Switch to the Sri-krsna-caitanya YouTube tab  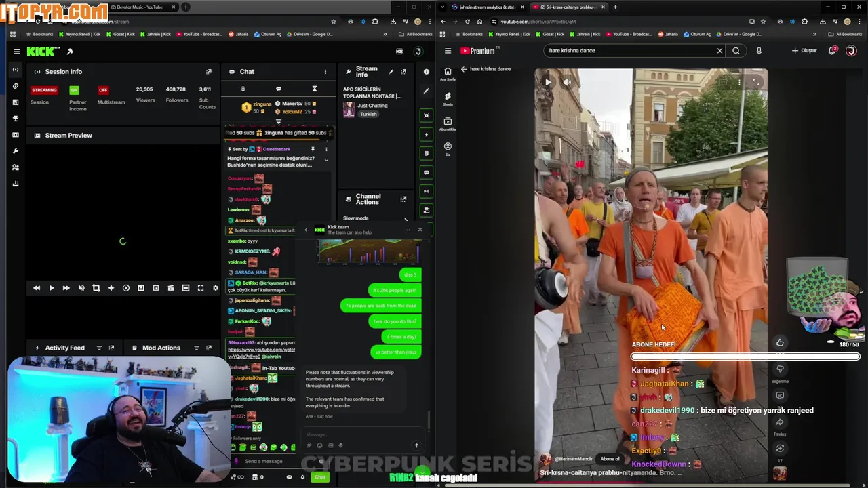[x=568, y=7]
